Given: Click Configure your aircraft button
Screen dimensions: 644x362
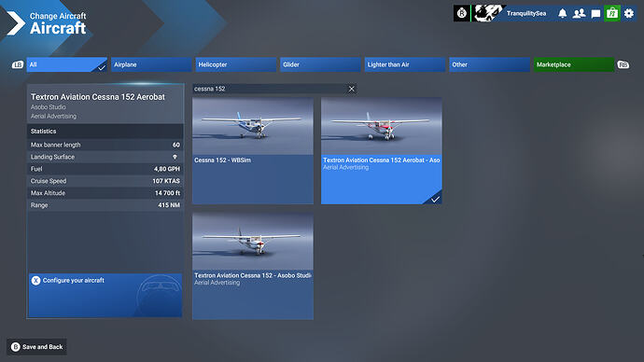Looking at the screenshot, I should tap(105, 295).
